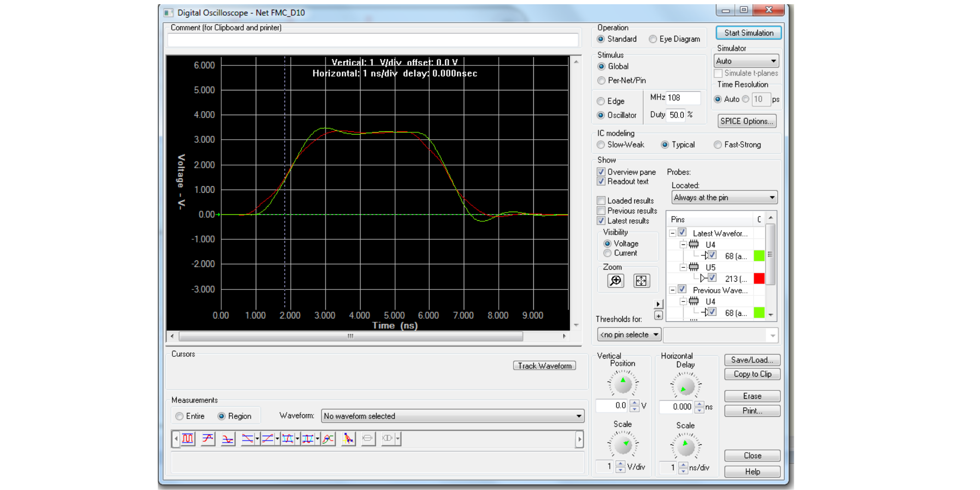Click the magnifier zoom-in button
The image size is (980, 490).
(616, 281)
